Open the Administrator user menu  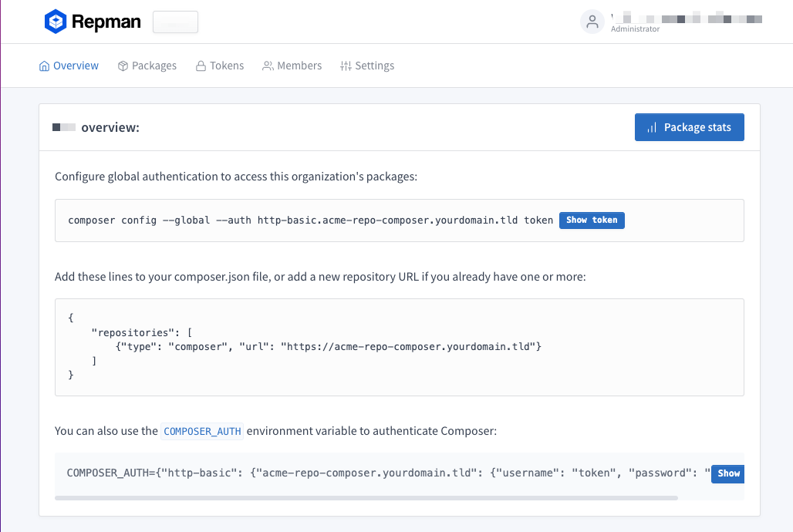(671, 22)
